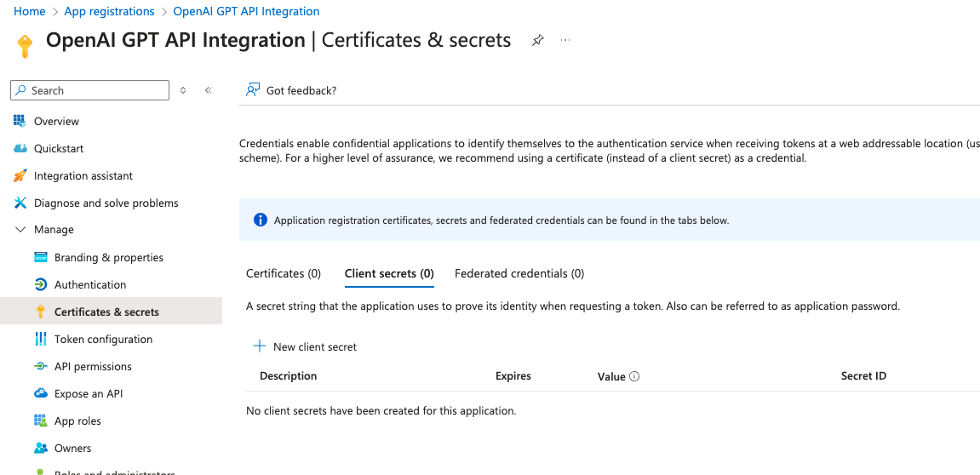The height and width of the screenshot is (475, 980).
Task: Click Got feedback? button
Action: (x=291, y=90)
